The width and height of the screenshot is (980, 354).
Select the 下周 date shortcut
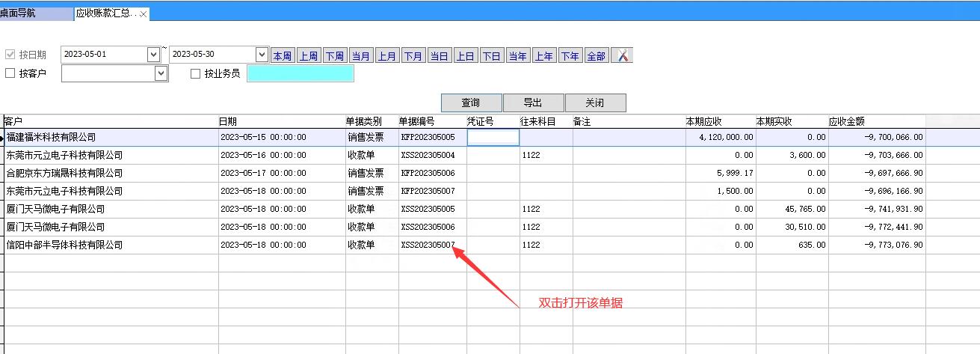(x=334, y=56)
